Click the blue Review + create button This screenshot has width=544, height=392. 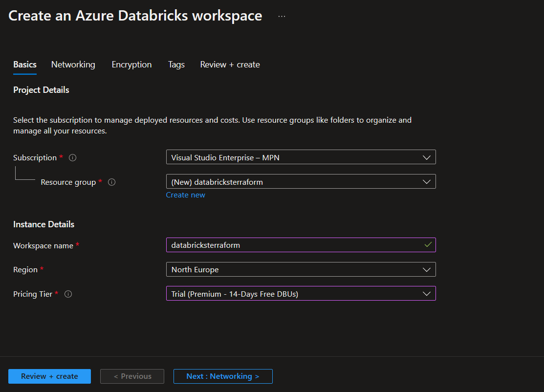tap(50, 376)
